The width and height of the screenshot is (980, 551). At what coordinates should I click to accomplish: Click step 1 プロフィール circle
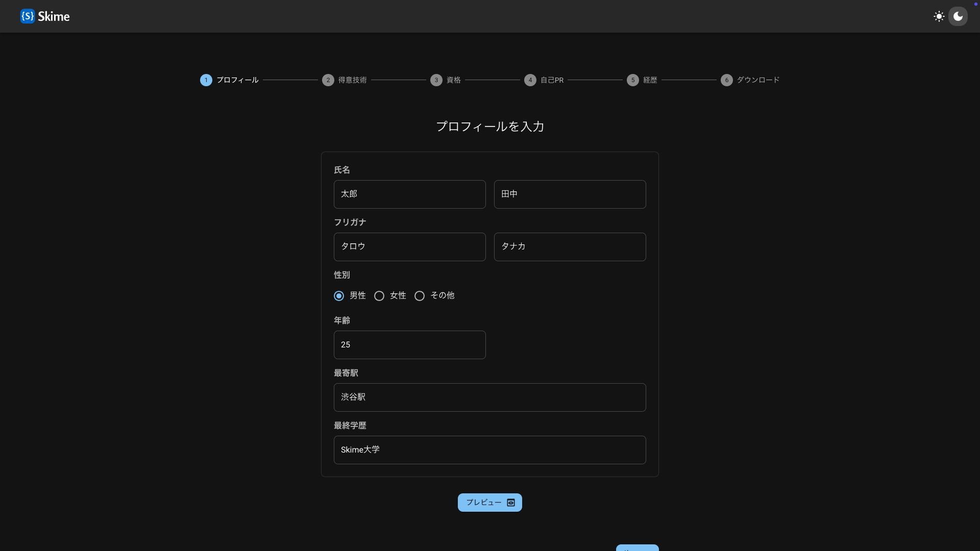click(x=206, y=80)
